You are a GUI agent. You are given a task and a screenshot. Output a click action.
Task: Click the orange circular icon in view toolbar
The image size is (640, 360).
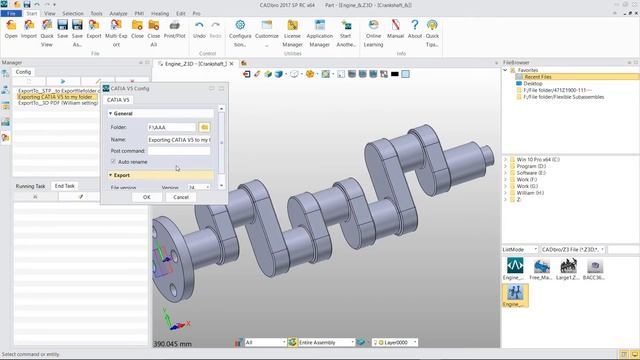(310, 74)
